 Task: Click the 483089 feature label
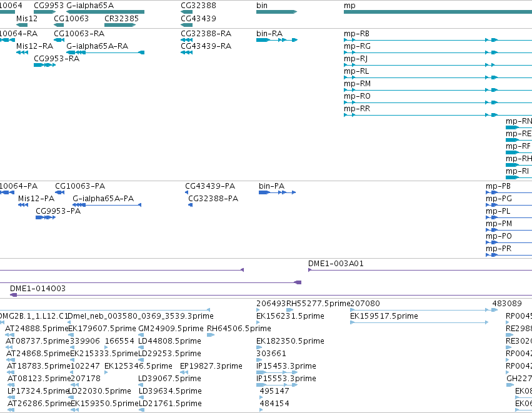[x=507, y=304]
